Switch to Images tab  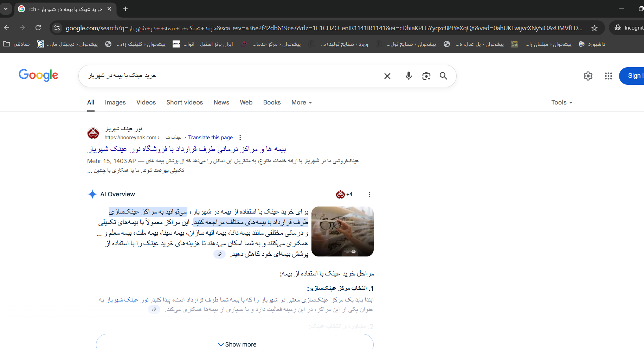[x=115, y=102]
